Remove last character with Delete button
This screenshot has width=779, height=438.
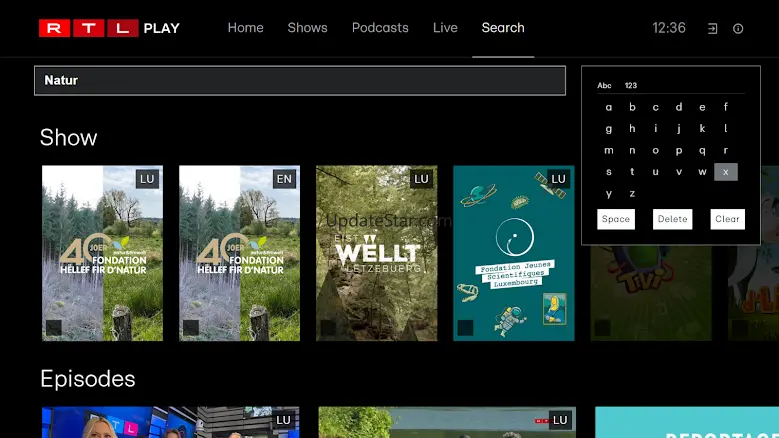pos(673,219)
